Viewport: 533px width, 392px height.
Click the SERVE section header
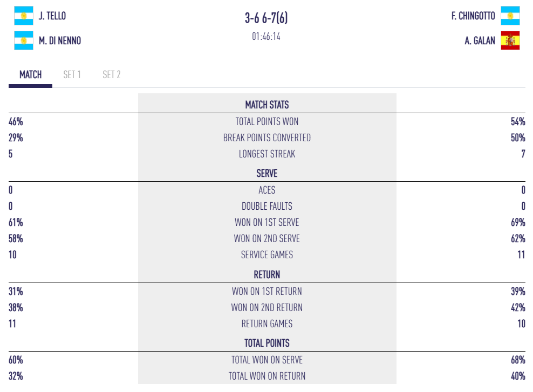[267, 174]
